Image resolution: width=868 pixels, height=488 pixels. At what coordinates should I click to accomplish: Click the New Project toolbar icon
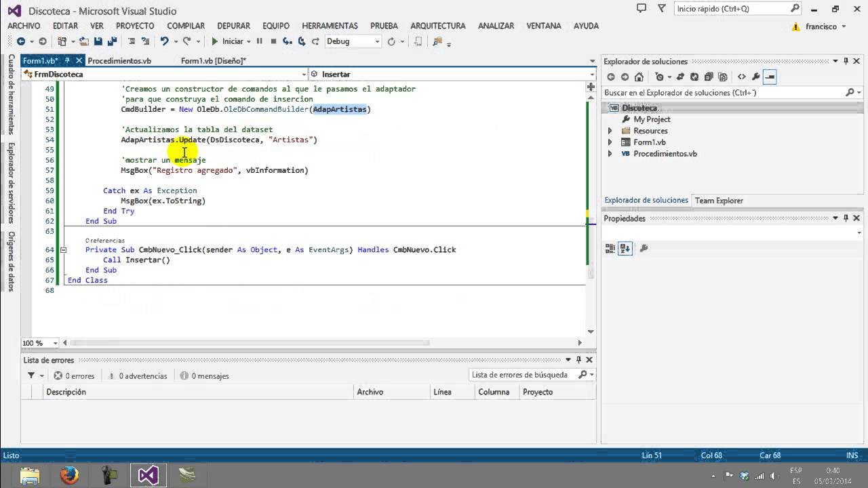click(62, 41)
